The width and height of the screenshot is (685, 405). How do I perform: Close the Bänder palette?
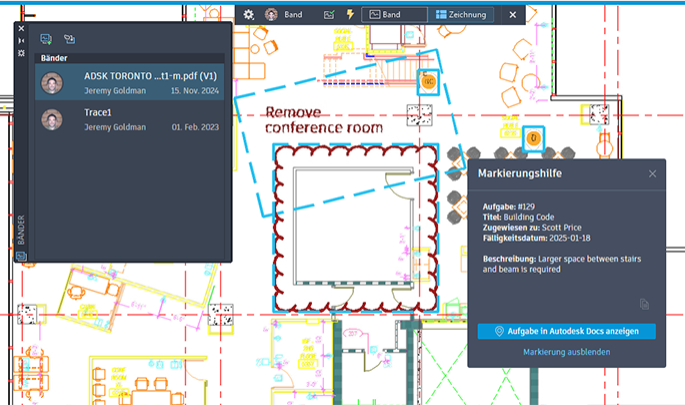click(x=22, y=29)
